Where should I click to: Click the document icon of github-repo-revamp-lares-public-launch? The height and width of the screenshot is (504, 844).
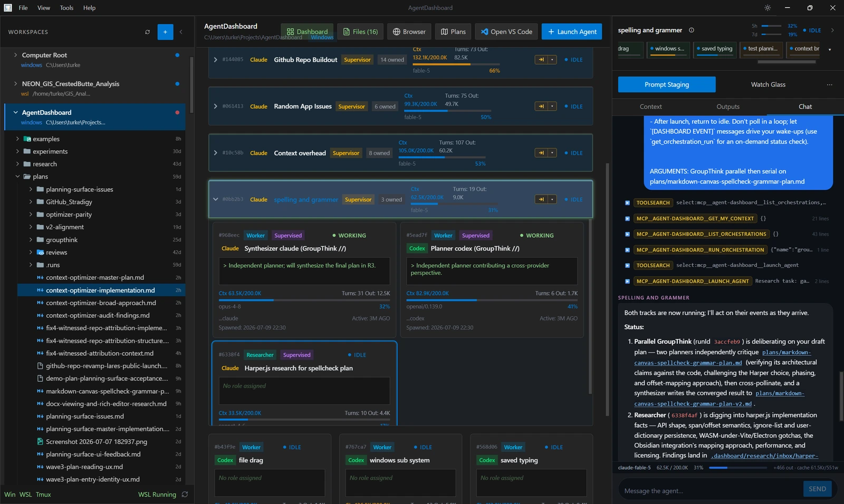tap(40, 366)
